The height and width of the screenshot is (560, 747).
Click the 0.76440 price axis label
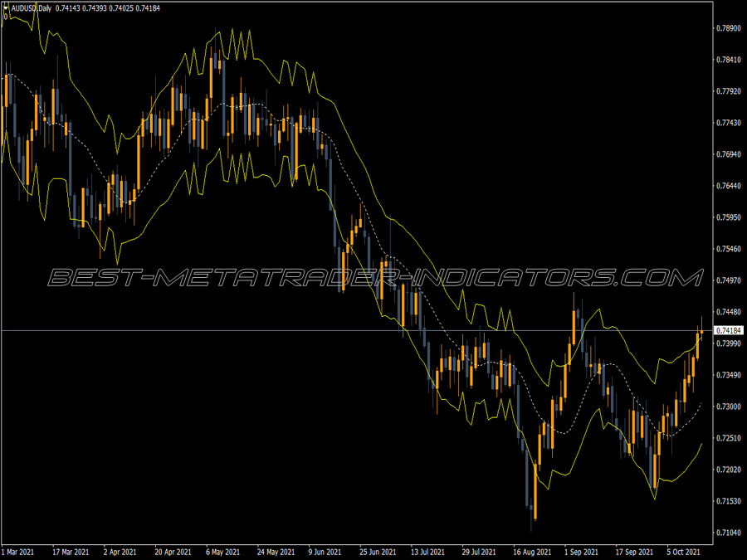point(729,186)
